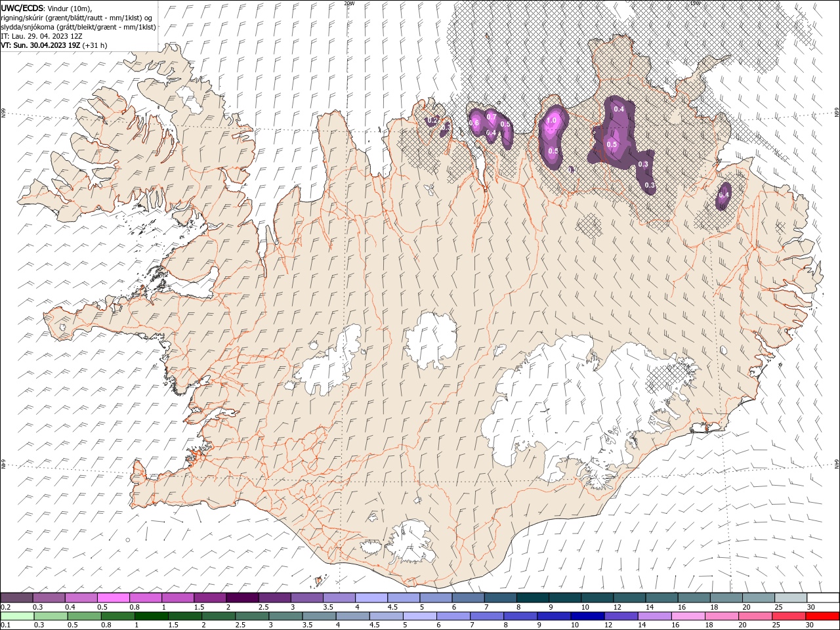The image size is (840, 630).
Task: Click the '(+31 h)' forecast offset text
Action: tap(95, 45)
